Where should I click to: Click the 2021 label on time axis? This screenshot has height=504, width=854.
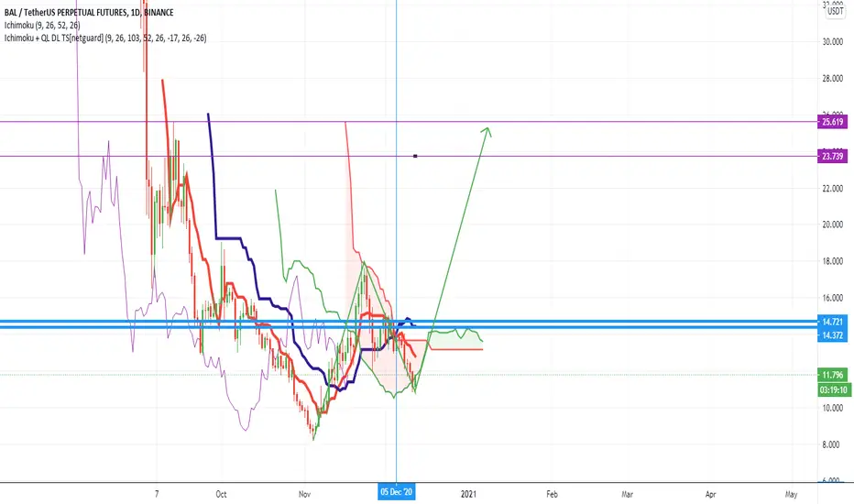468,494
